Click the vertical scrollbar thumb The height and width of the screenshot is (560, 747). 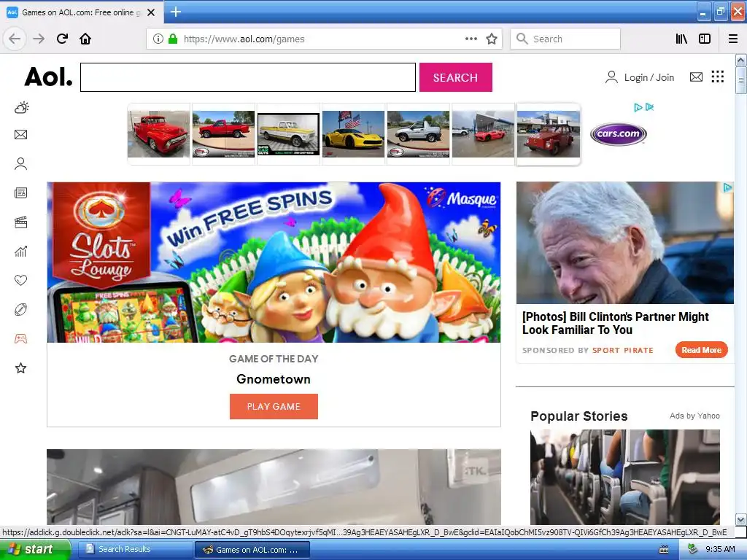tap(740, 80)
